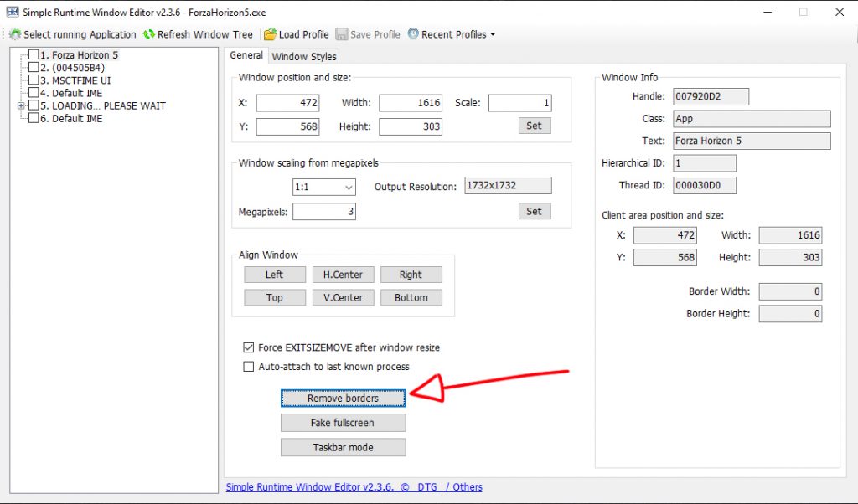The image size is (858, 504).
Task: Click the Refresh Window Tree icon
Action: click(x=149, y=34)
